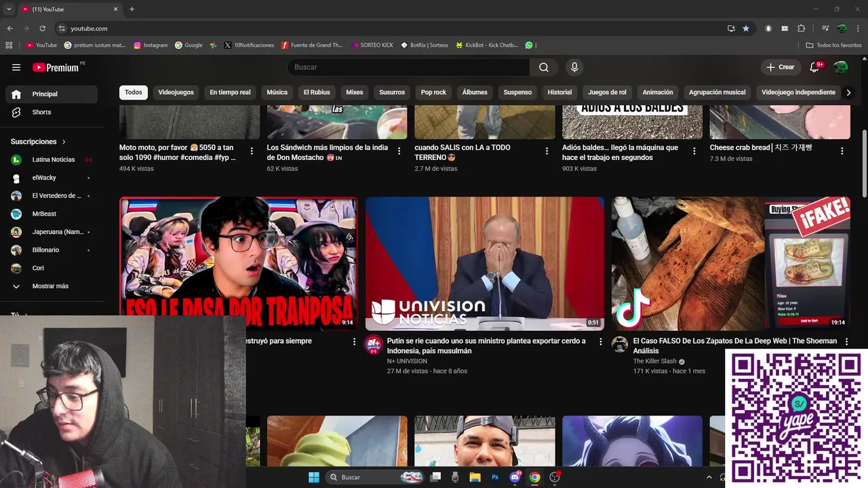Select the Agrupación musical chip

(717, 92)
